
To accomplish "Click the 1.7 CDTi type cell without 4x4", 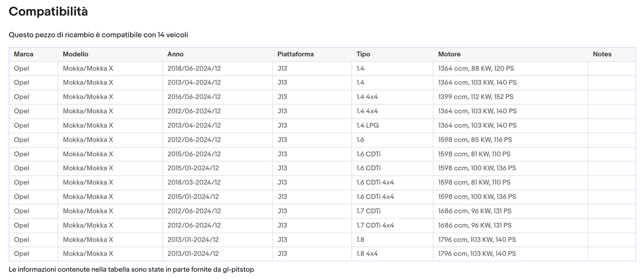I will [x=368, y=211].
